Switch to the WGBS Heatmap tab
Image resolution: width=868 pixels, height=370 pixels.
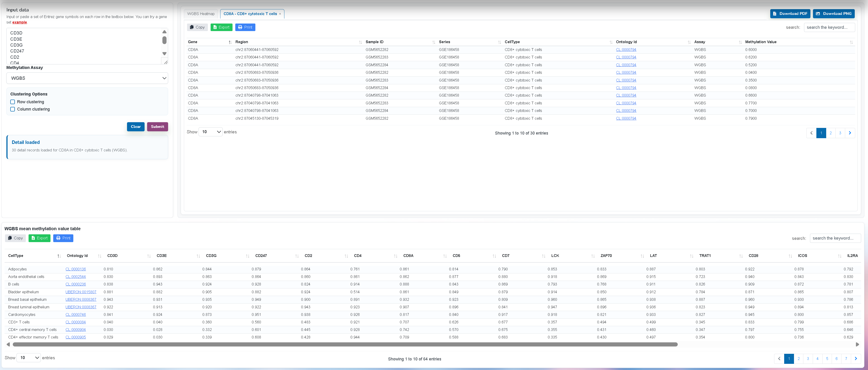[x=201, y=14]
